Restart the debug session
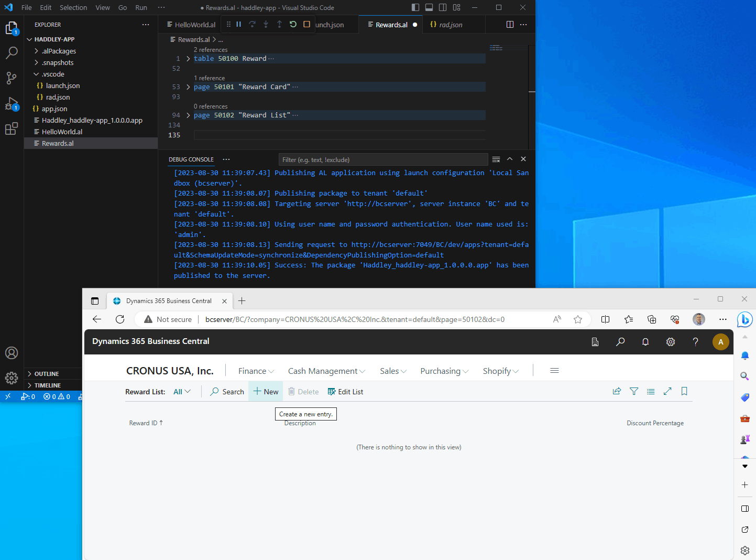The image size is (756, 560). 293,24
